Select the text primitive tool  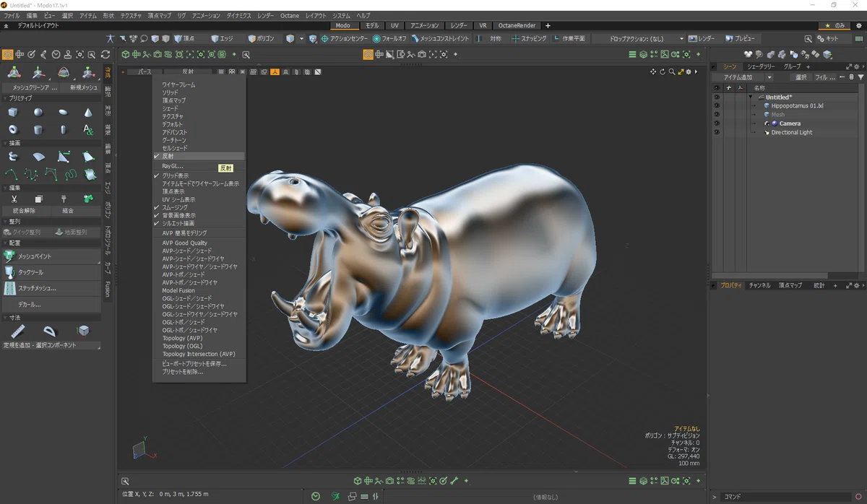(x=88, y=130)
